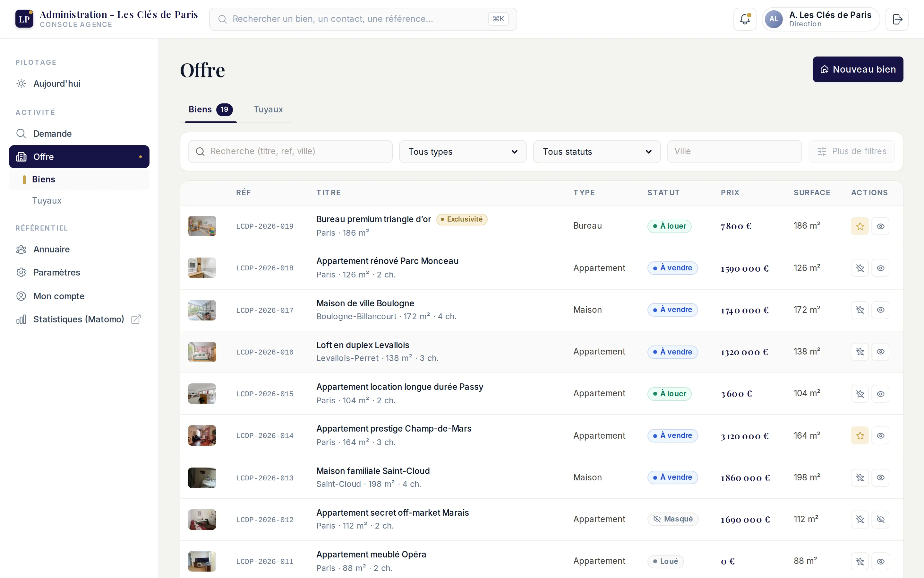Open Aujourd'hui in the sidebar
This screenshot has height=578, width=924.
pyautogui.click(x=79, y=83)
